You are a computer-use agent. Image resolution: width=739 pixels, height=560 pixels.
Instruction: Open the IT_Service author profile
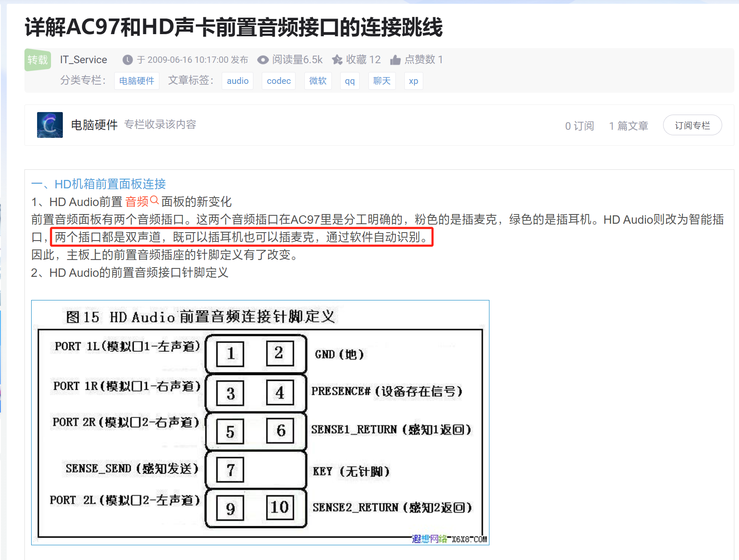click(83, 59)
